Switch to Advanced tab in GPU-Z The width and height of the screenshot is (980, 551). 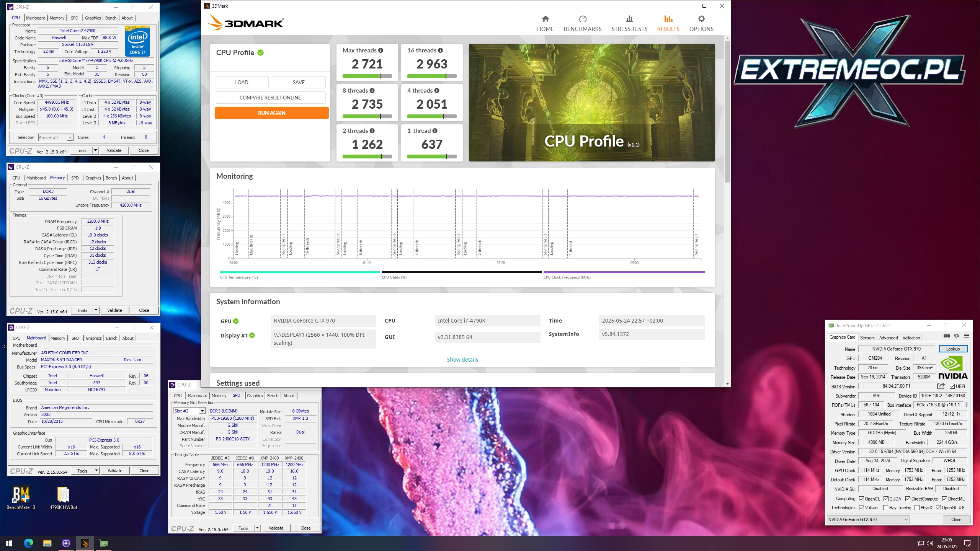coord(888,337)
